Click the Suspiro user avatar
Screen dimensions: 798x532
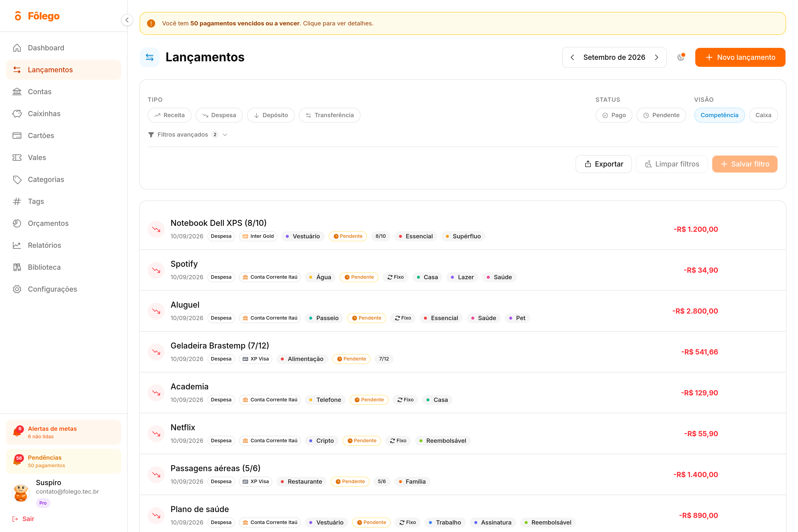(x=21, y=493)
